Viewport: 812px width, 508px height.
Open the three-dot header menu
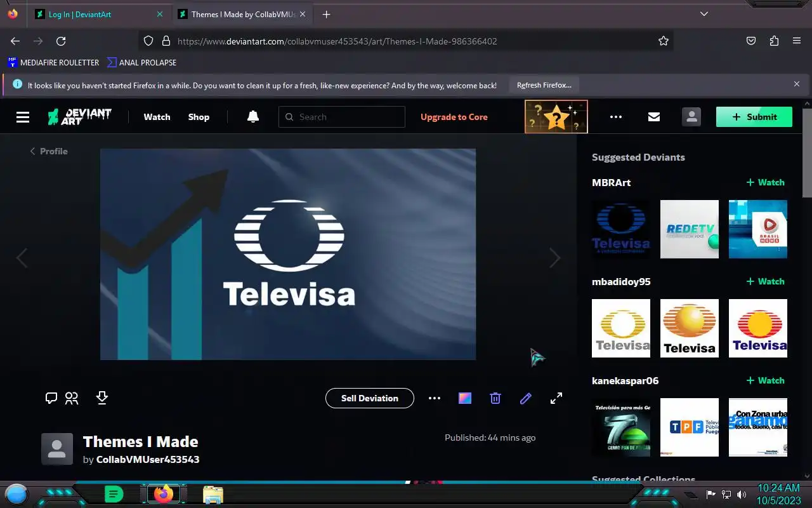(615, 117)
